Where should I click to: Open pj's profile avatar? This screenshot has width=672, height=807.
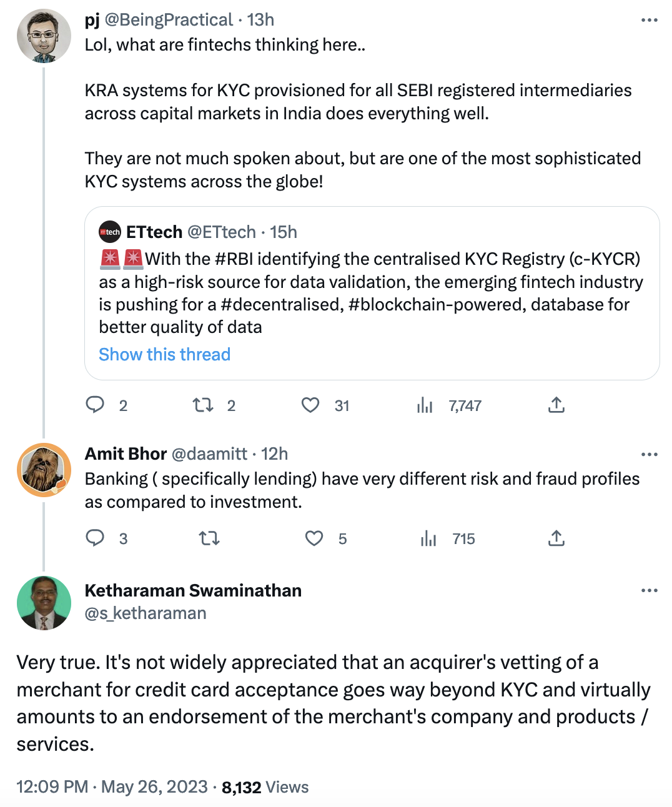(x=44, y=36)
